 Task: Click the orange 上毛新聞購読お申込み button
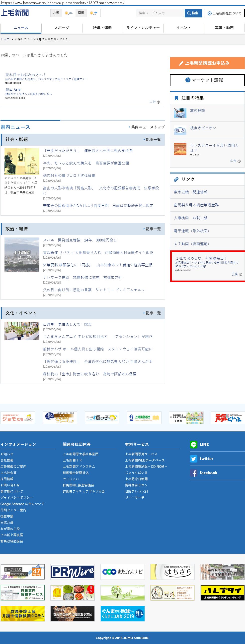point(207,63)
